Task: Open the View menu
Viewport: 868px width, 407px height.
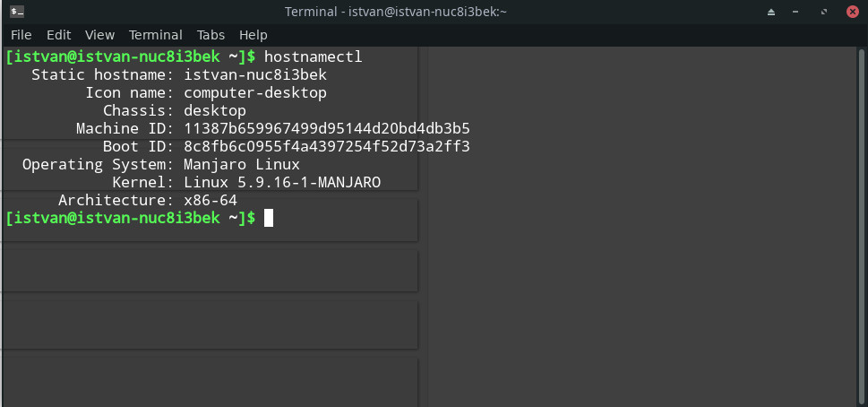Action: pos(99,35)
